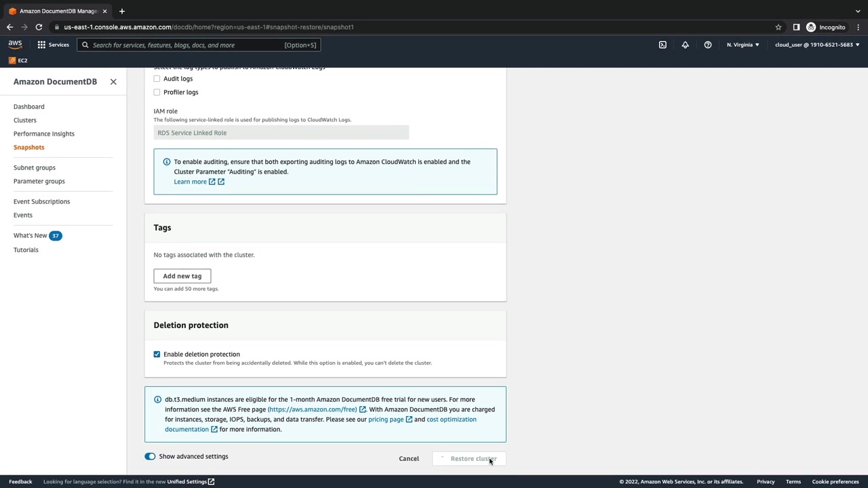Open the AWS help question mark menu

click(707, 45)
